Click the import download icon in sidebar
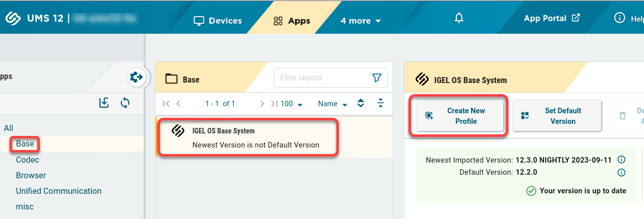This screenshot has width=644, height=219. (104, 103)
